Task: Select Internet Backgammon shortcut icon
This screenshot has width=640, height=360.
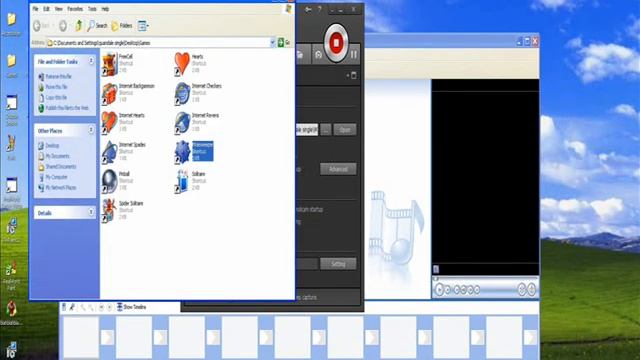Action: point(109,93)
